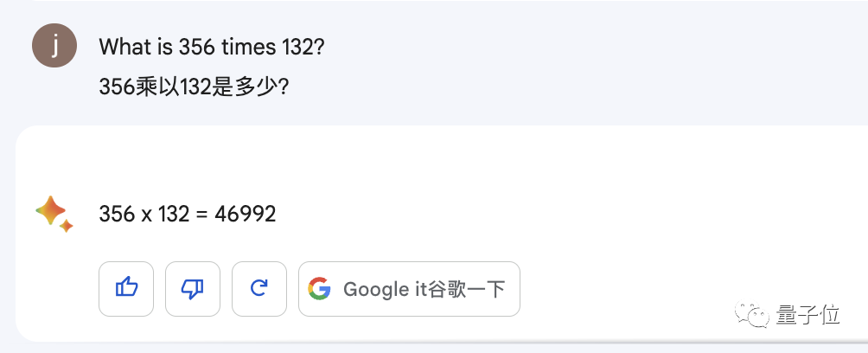
Task: Click the "量子位" watermark text
Action: pos(807,315)
